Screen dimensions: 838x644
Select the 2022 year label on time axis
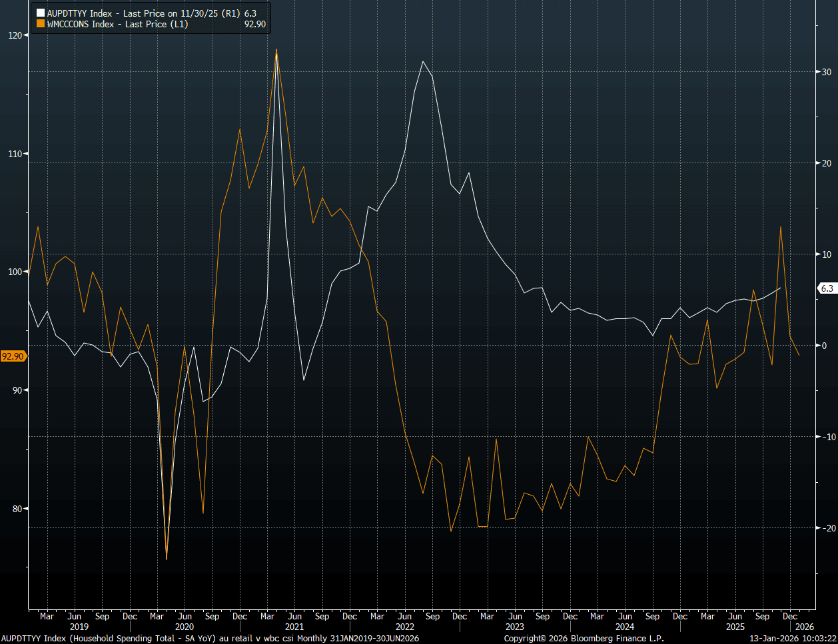(404, 627)
